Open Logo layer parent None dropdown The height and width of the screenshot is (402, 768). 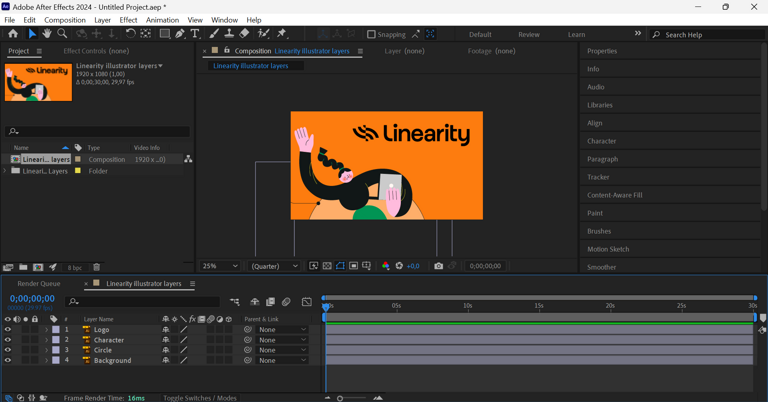(282, 330)
